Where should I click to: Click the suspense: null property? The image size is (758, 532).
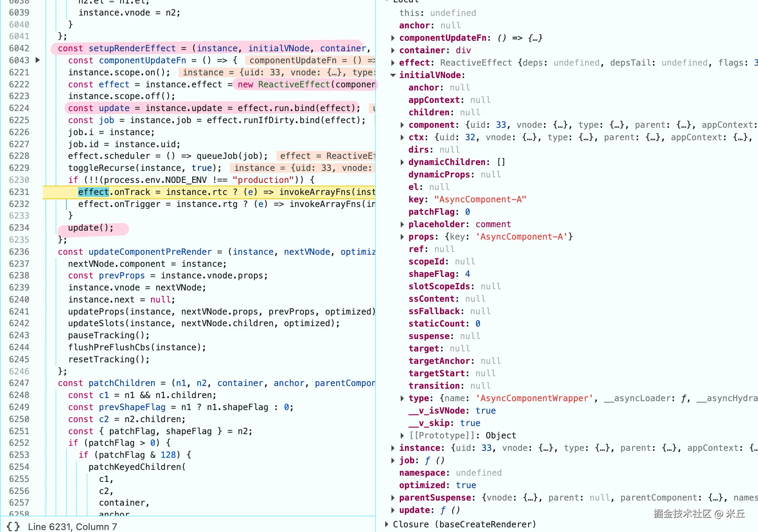coord(444,336)
